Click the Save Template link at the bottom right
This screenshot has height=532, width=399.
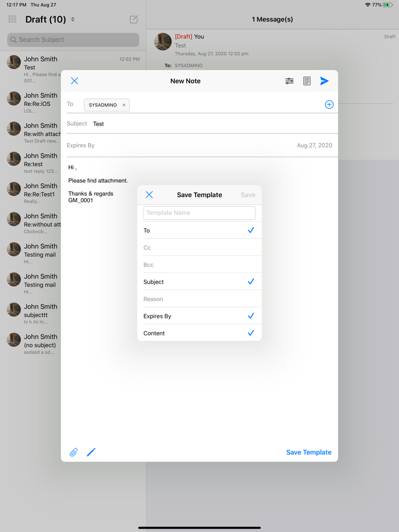coord(309,452)
